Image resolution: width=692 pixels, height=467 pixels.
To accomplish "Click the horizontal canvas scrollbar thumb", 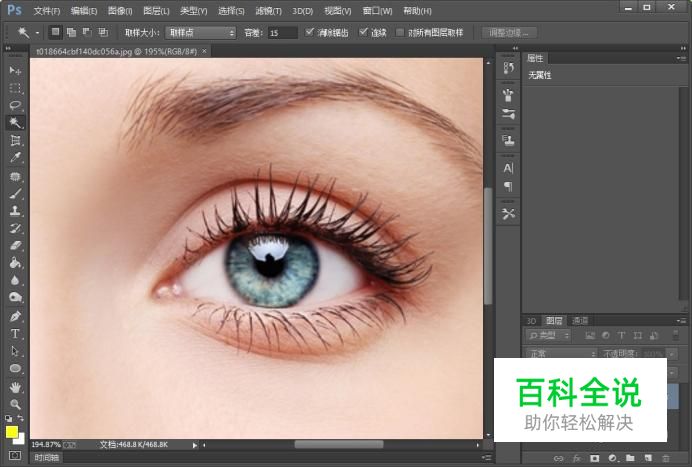I will [339, 444].
